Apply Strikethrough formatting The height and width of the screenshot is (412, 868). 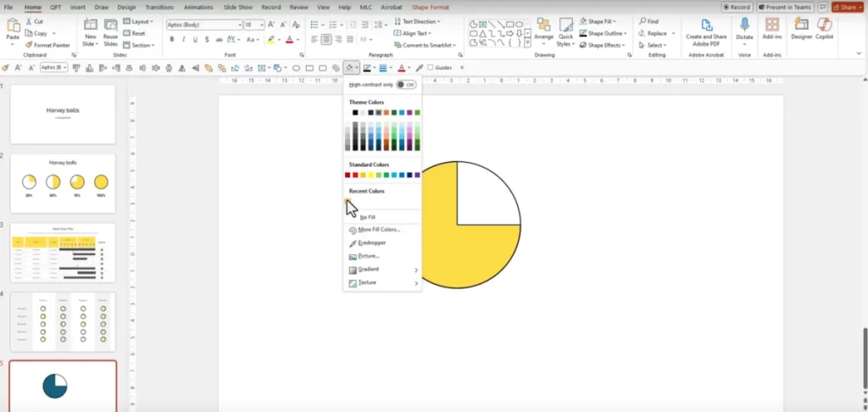(x=219, y=39)
